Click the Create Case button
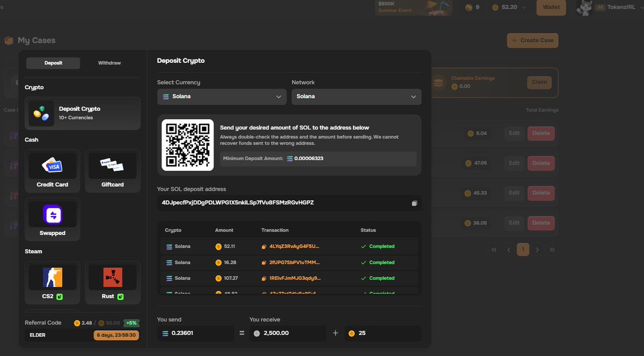Image resolution: width=644 pixels, height=356 pixels. pyautogui.click(x=532, y=40)
